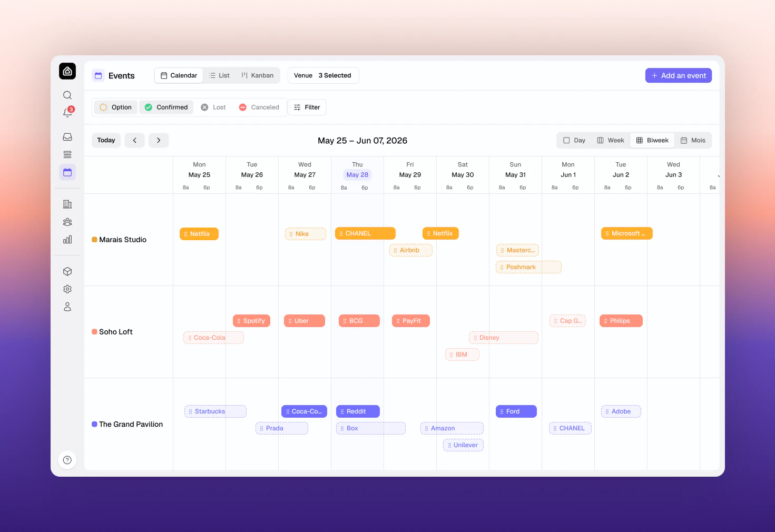The height and width of the screenshot is (532, 775).
Task: Open the Unilever event
Action: tap(463, 445)
